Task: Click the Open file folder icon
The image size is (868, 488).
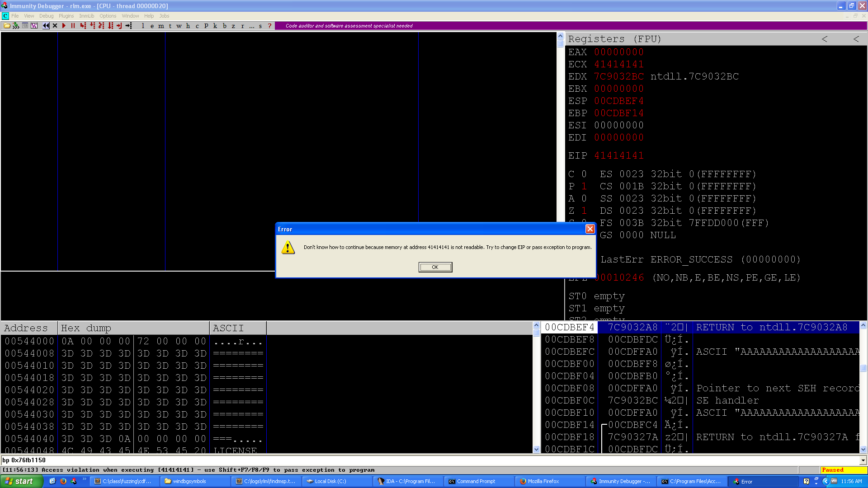Action: [x=7, y=26]
